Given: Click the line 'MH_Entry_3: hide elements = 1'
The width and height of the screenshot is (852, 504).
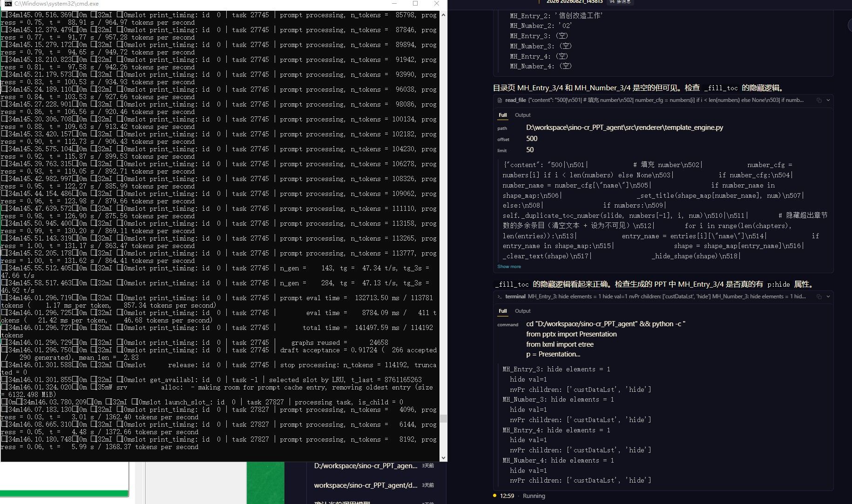Looking at the screenshot, I should click(556, 369).
